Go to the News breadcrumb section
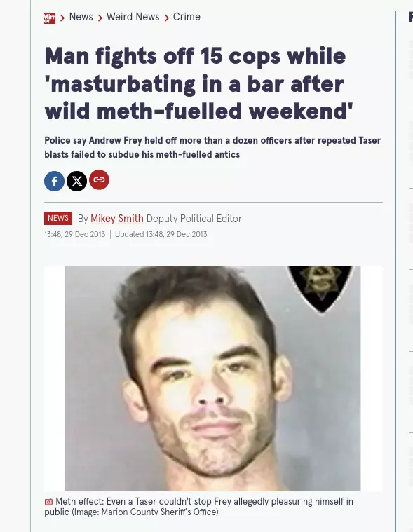413x532 pixels. (81, 17)
